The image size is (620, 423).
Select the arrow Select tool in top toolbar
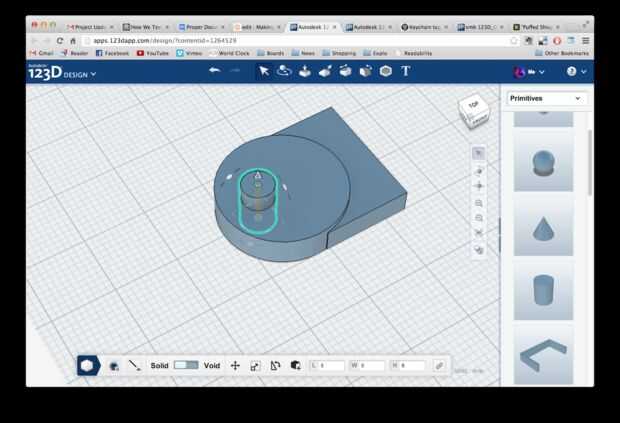pos(264,71)
